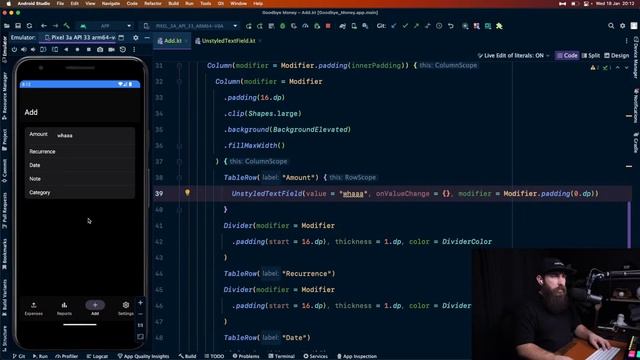Click the Git Update Project arrow icon
The image size is (640, 360).
(x=394, y=26)
